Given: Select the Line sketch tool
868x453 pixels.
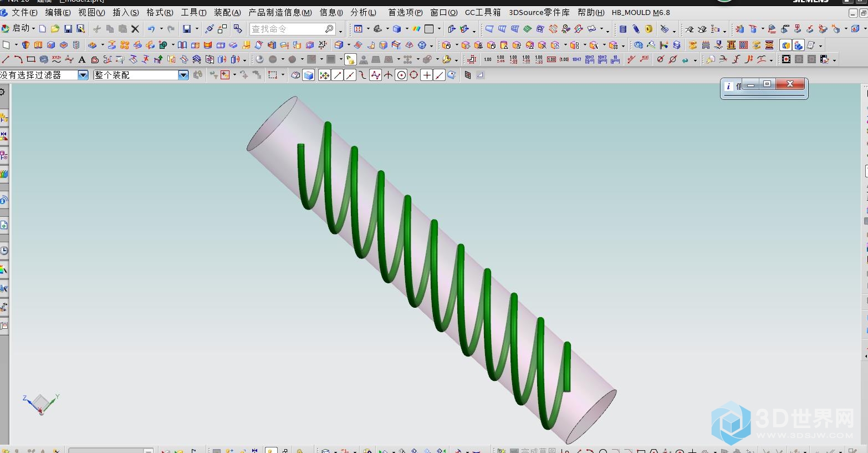Looking at the screenshot, I should click(6, 59).
